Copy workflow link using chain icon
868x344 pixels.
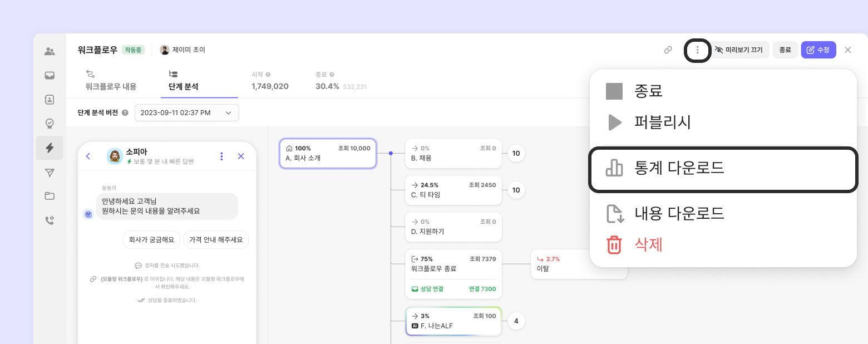[668, 50]
